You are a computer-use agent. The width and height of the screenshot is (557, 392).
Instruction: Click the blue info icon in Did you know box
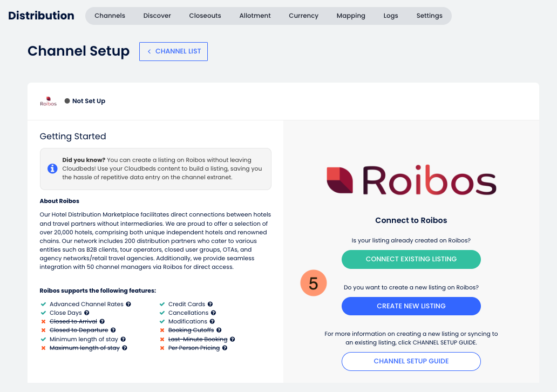coord(52,168)
